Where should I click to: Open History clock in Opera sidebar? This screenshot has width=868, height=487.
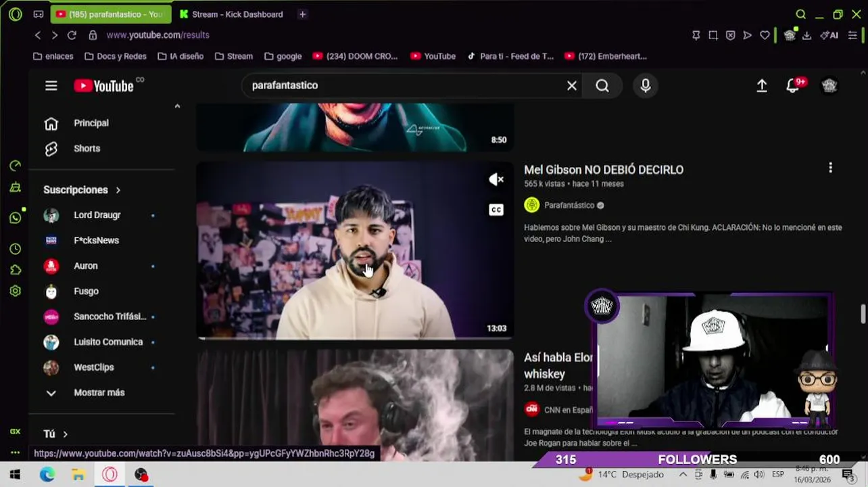15,249
